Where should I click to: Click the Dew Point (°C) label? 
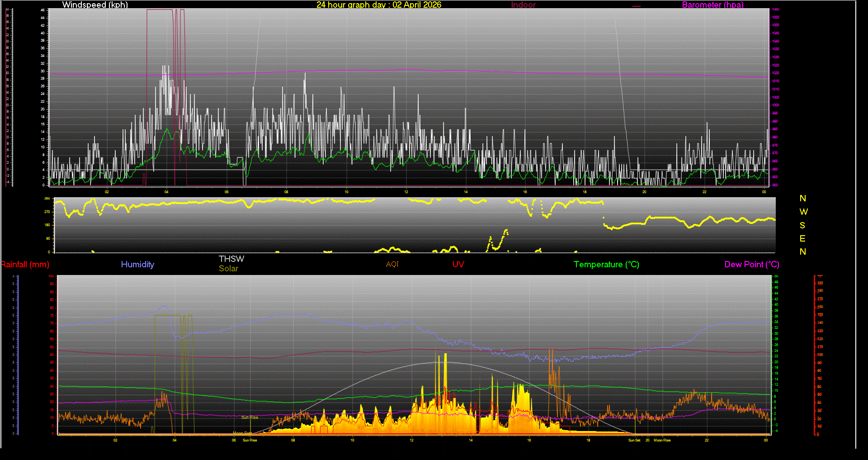tap(751, 265)
